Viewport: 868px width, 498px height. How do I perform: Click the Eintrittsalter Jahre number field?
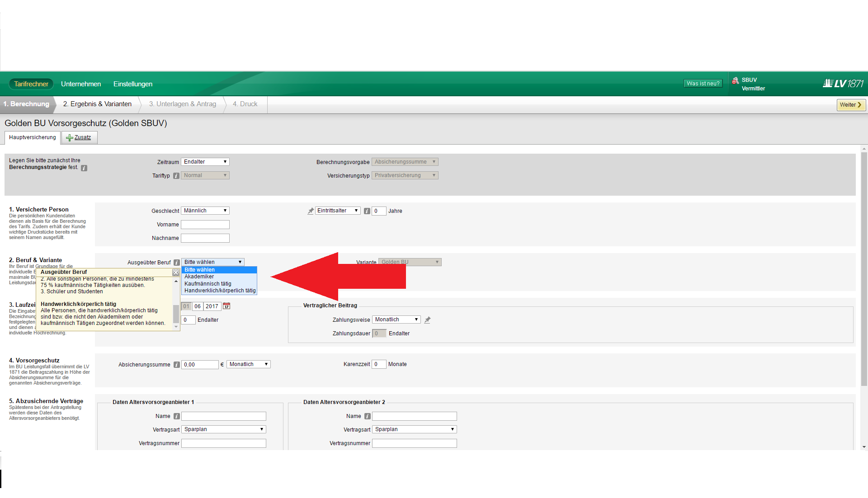(379, 211)
